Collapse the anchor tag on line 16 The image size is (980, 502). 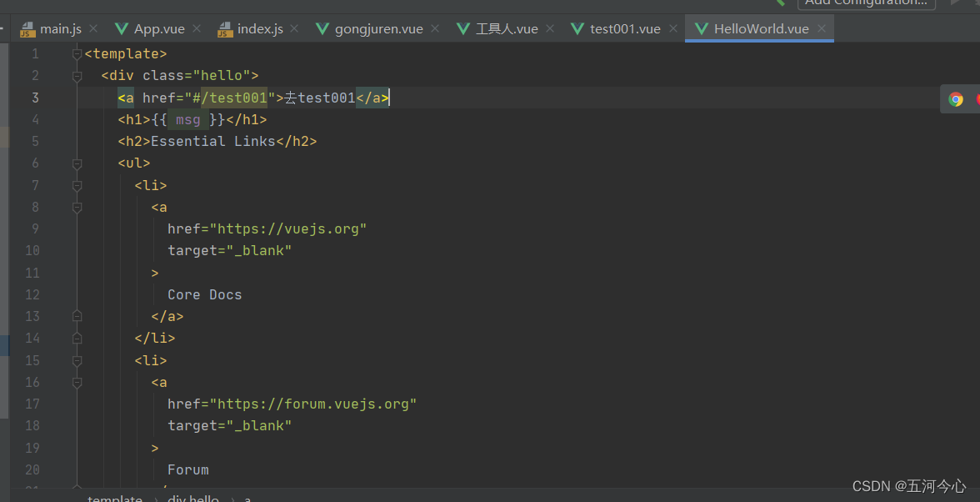[x=77, y=383]
